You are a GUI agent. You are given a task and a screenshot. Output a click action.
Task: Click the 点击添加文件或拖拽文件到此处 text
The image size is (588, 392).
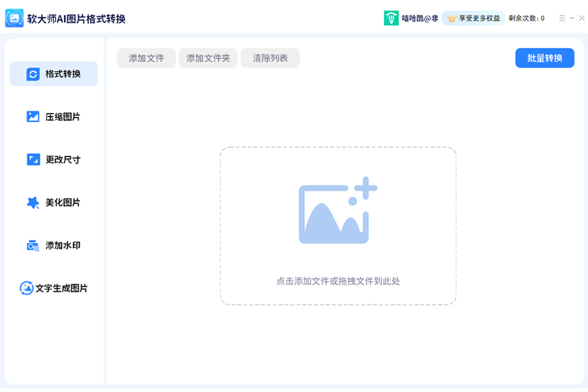tap(338, 281)
